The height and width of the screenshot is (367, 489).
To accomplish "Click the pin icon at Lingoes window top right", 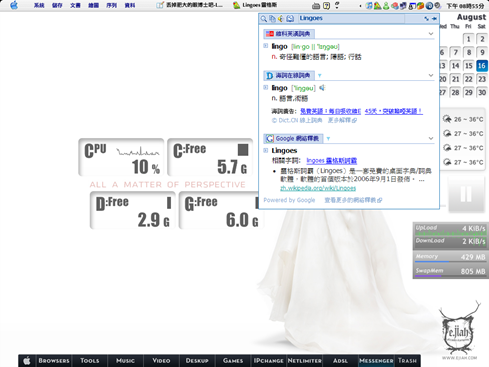I will pos(434,19).
